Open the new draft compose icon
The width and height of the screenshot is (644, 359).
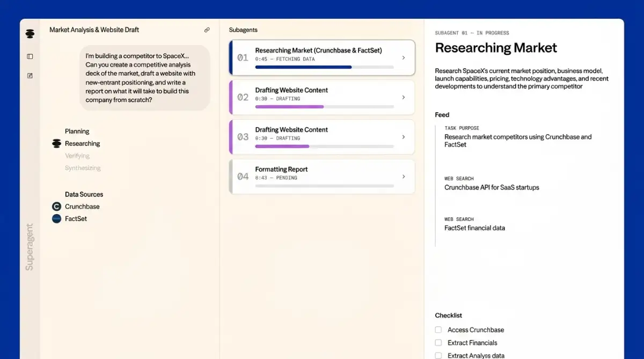(x=30, y=76)
